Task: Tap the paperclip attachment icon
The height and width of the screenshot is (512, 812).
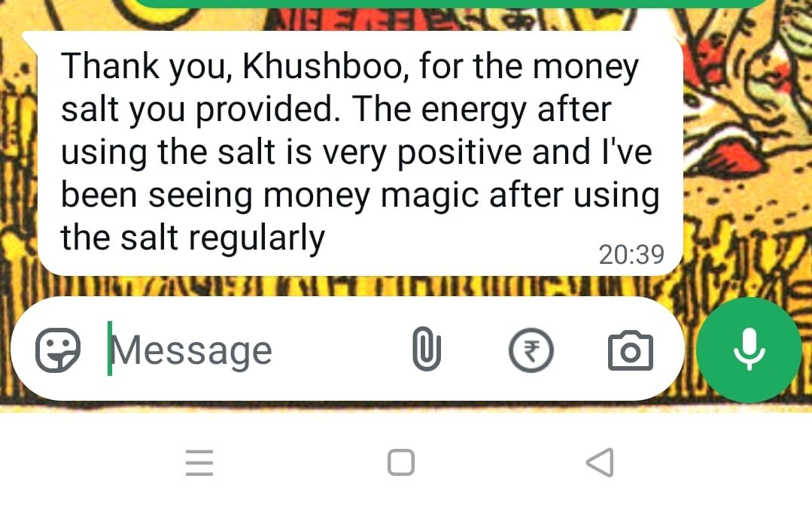Action: (x=426, y=349)
